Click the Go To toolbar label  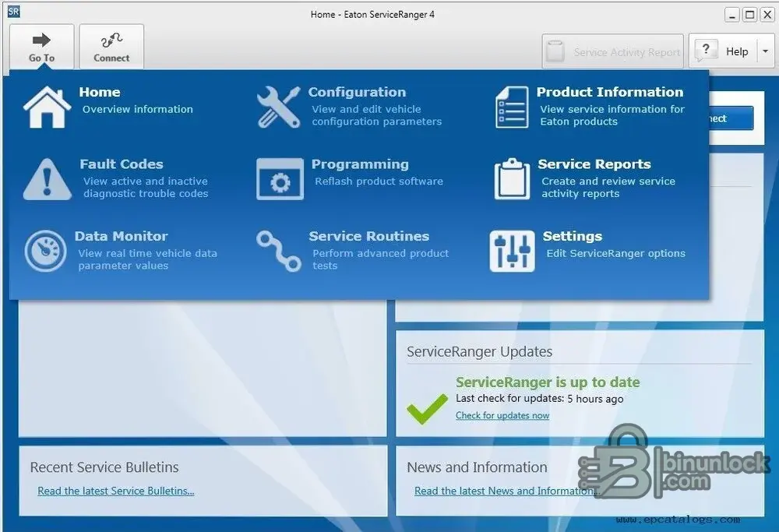coord(42,58)
